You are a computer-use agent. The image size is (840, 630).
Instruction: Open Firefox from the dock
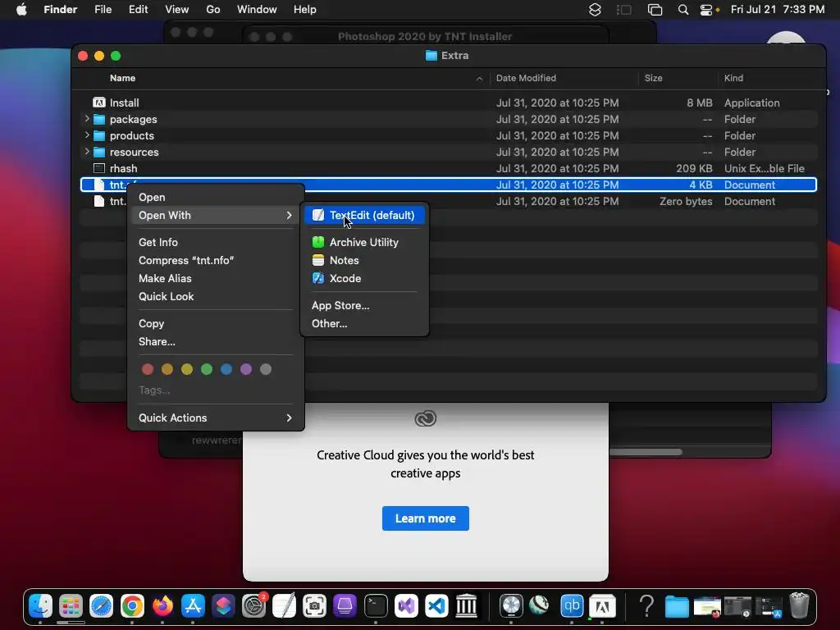coord(162,606)
